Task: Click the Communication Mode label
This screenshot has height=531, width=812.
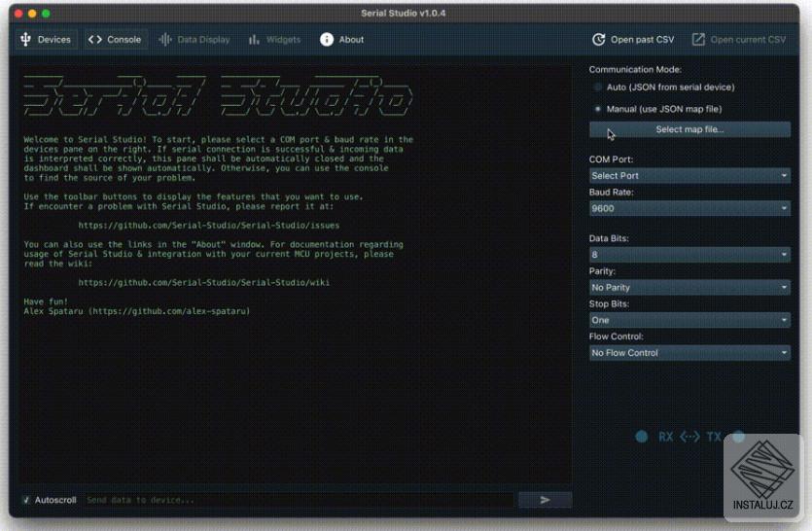Action: (635, 69)
